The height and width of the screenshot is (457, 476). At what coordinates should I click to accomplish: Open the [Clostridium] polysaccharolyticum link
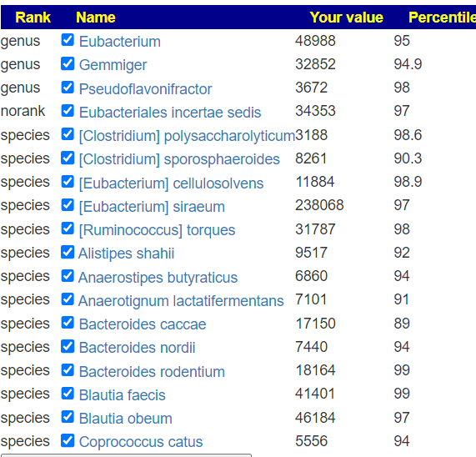pos(187,136)
